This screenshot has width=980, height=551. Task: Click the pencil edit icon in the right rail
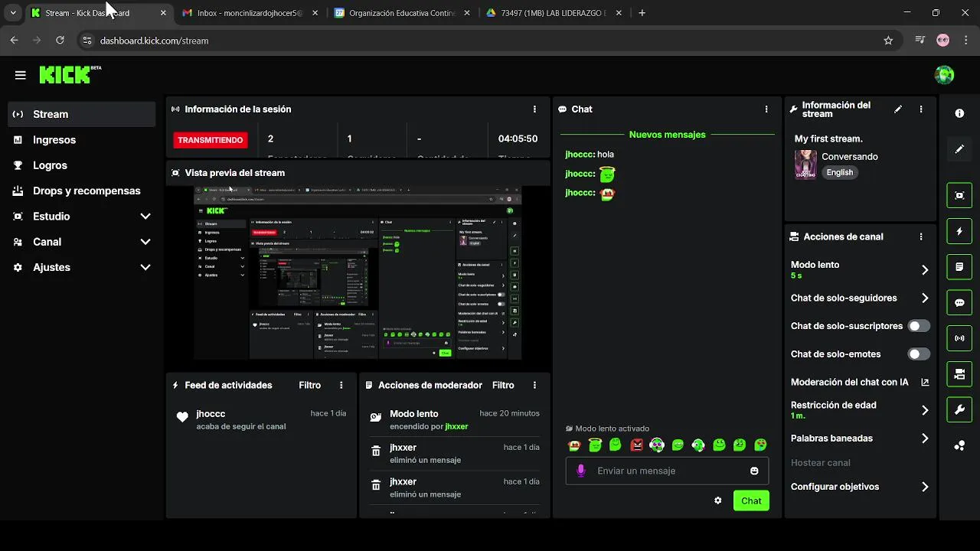point(959,149)
